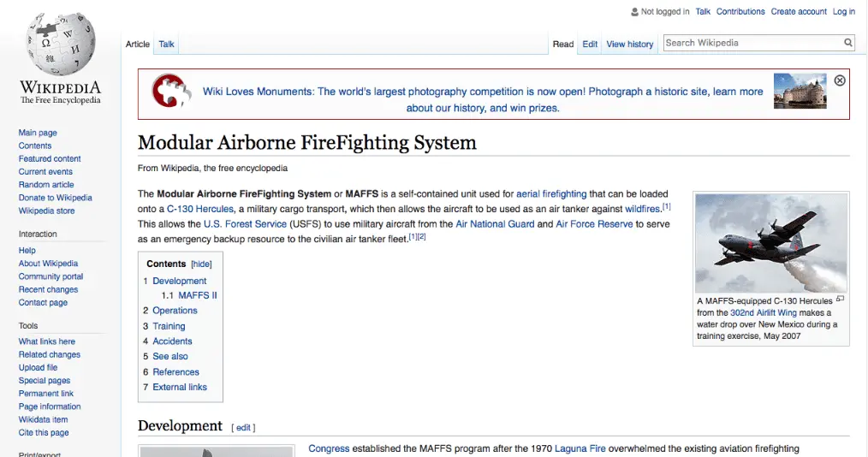Go to Main page in sidebar
868x457 pixels.
pyautogui.click(x=38, y=133)
